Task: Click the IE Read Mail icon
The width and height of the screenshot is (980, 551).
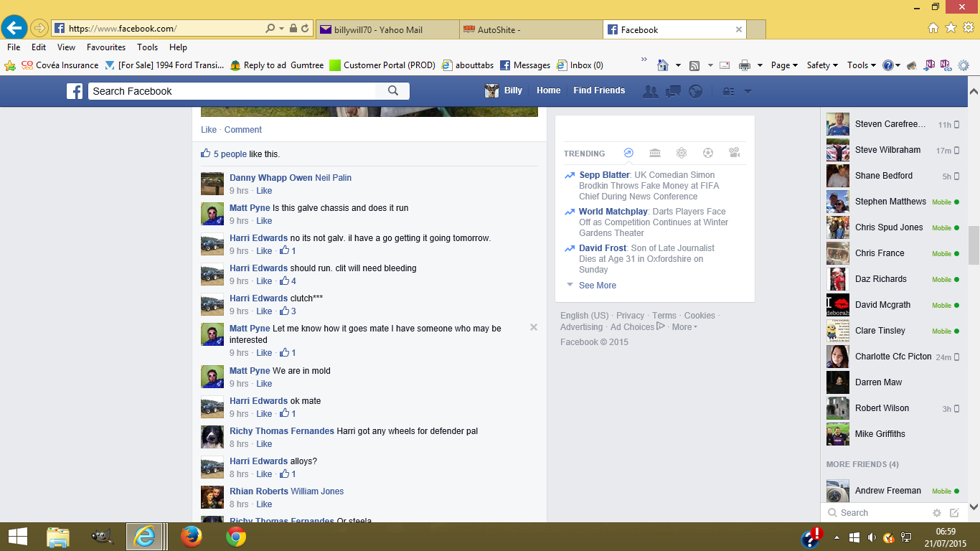Action: (x=725, y=65)
